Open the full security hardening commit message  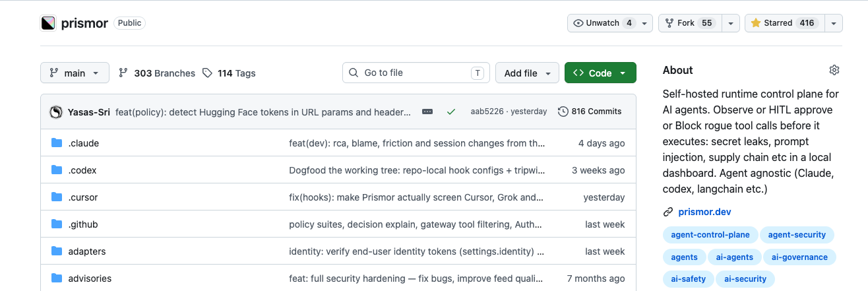(x=418, y=278)
